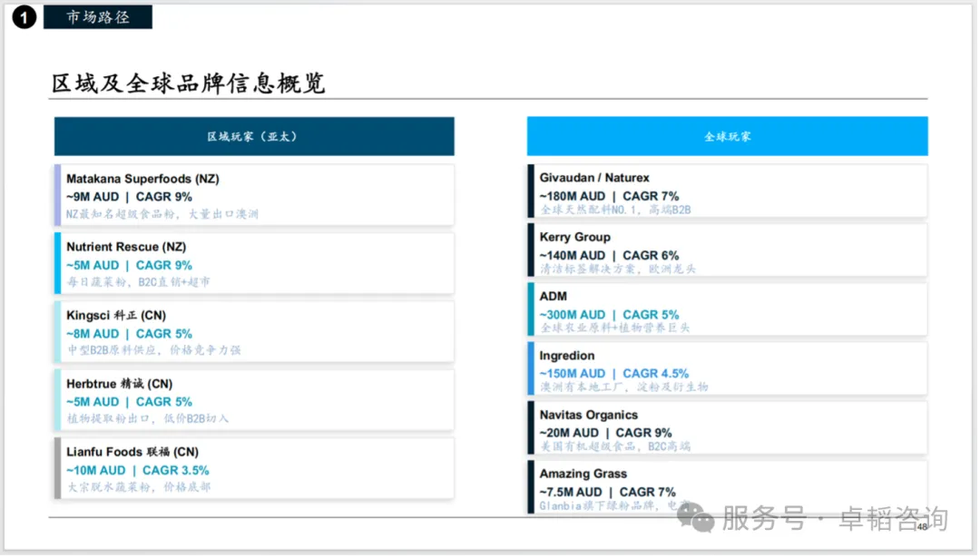The height and width of the screenshot is (558, 980).
Task: Select the Lianfu Foods 联福 (CN) name
Action: click(x=132, y=452)
